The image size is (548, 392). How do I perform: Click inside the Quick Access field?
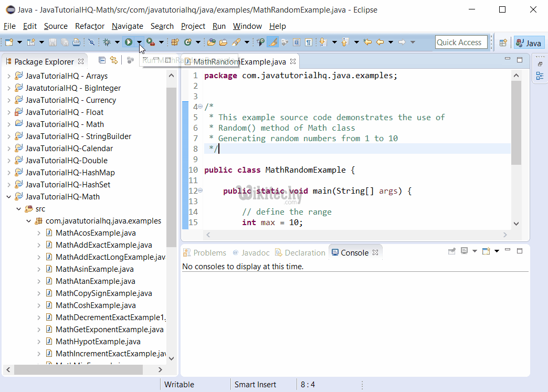[461, 42]
